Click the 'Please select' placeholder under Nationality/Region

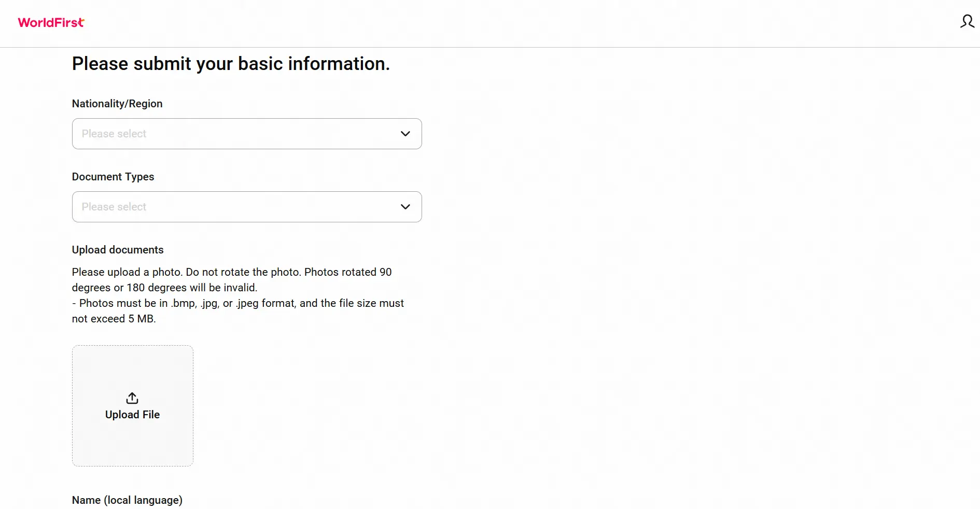point(114,134)
